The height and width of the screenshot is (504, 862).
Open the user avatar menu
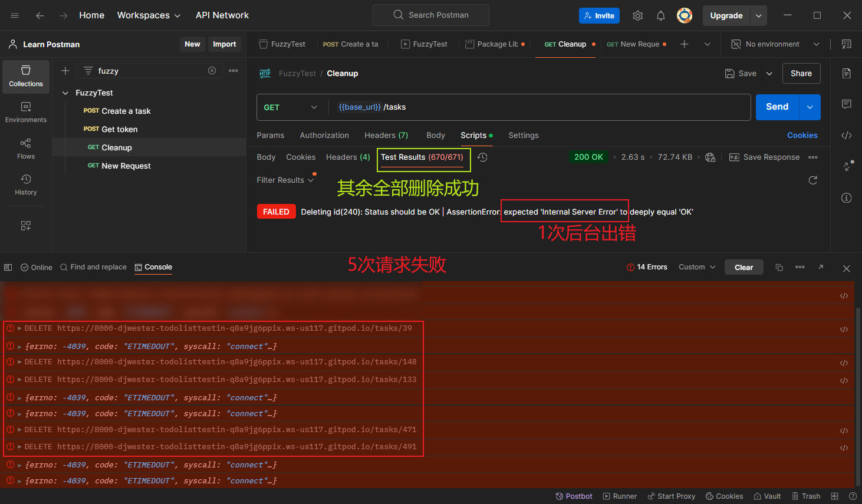point(685,16)
